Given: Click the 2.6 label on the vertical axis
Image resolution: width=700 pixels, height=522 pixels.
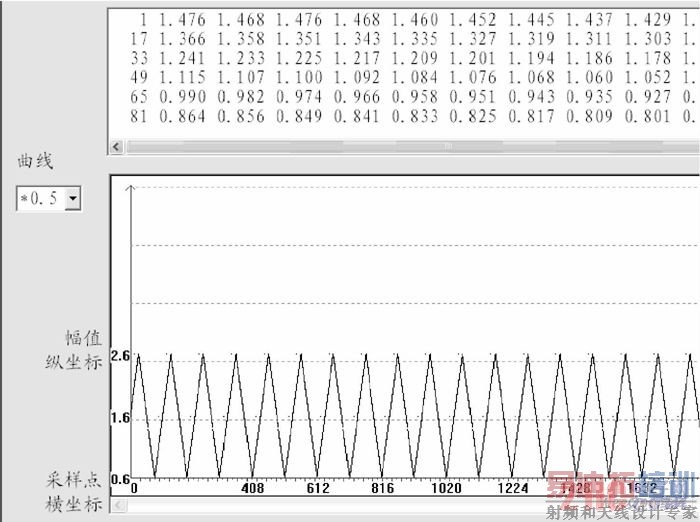Looking at the screenshot, I should pos(120,356).
